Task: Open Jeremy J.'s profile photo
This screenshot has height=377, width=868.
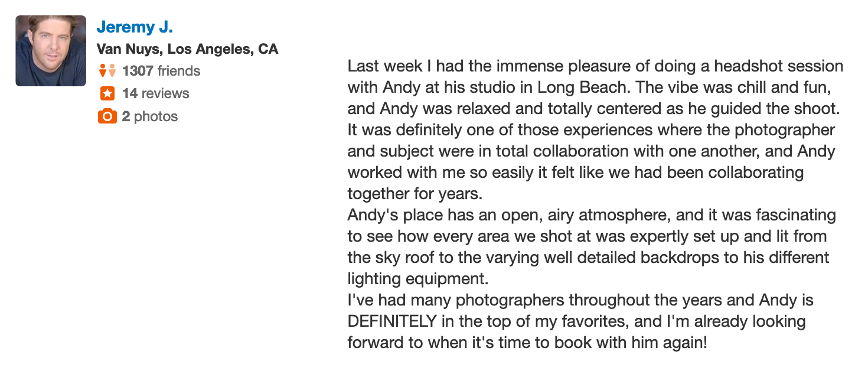Action: (x=51, y=51)
